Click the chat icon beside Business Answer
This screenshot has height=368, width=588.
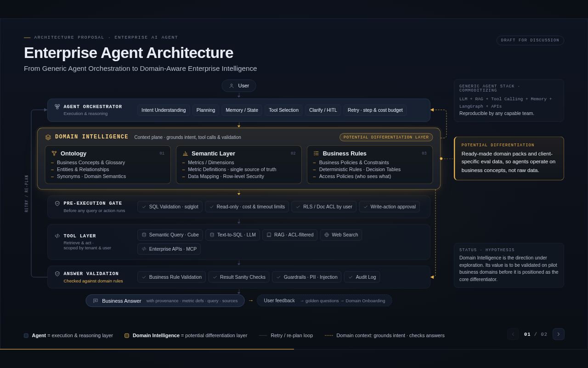click(96, 301)
